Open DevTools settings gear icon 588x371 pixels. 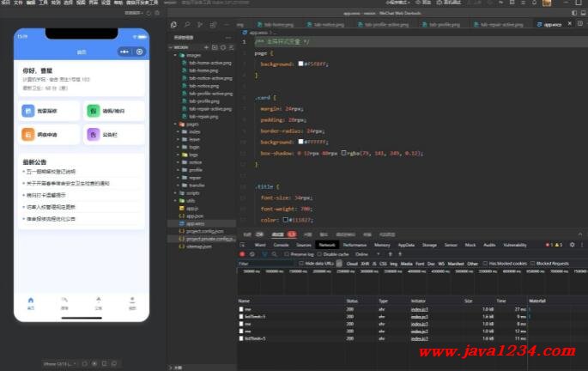coord(572,245)
